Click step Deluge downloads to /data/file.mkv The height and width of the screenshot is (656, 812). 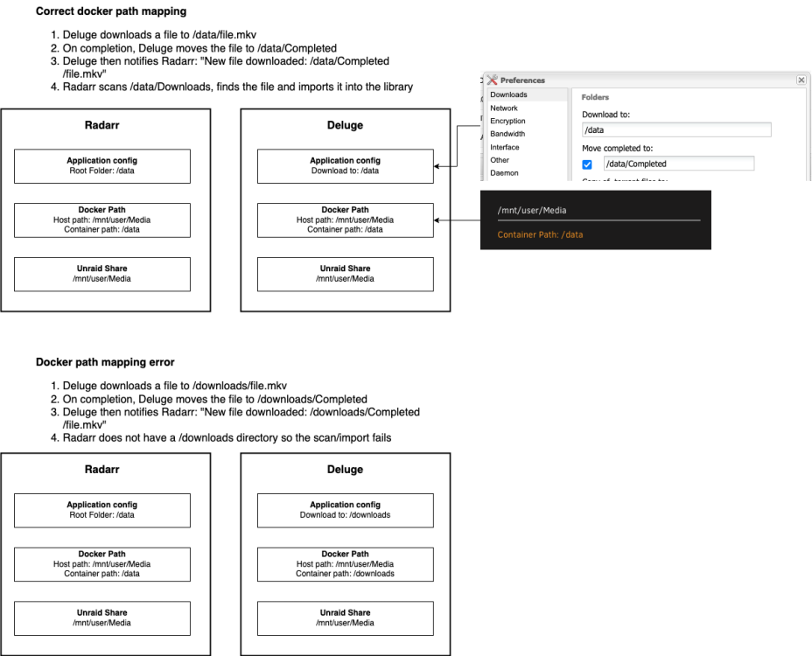pyautogui.click(x=159, y=35)
